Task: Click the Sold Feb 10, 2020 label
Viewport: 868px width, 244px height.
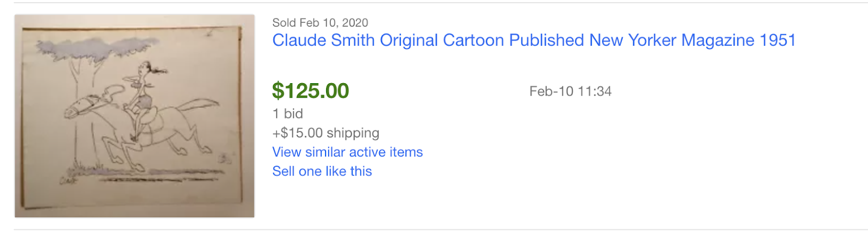Action: pyautogui.click(x=320, y=23)
